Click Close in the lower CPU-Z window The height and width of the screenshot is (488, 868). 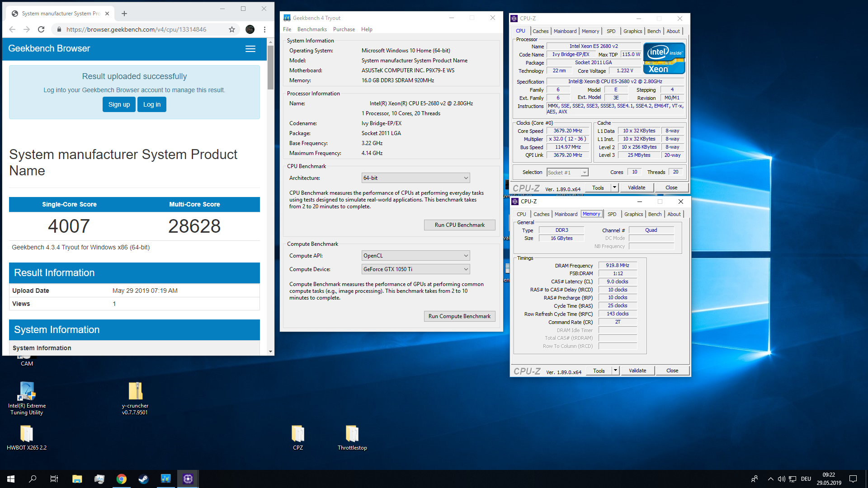pos(672,371)
